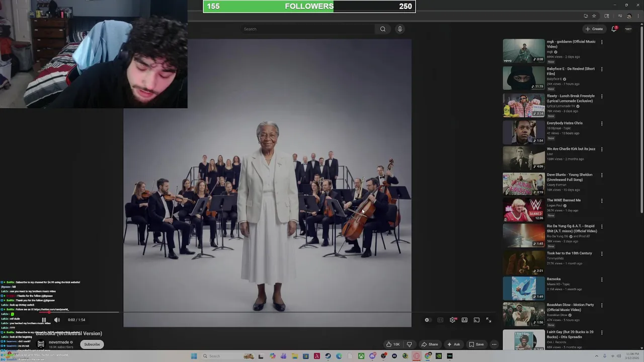Open options for We Are Charlie Kirk jazz
The image size is (644, 362).
click(602, 150)
